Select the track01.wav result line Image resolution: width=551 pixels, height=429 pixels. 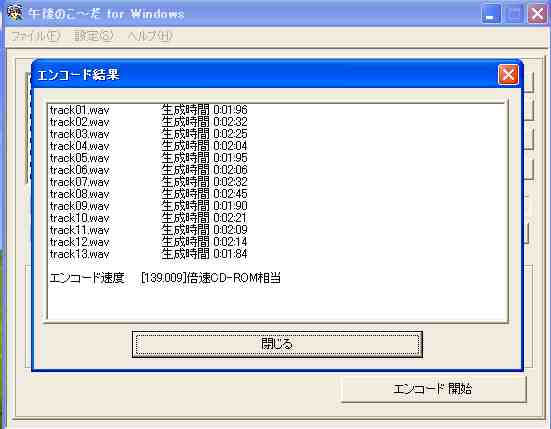click(148, 110)
